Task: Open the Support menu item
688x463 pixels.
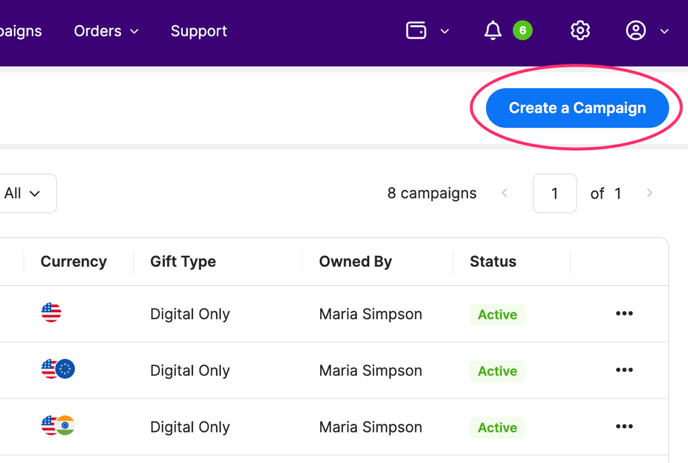Action: pyautogui.click(x=198, y=31)
